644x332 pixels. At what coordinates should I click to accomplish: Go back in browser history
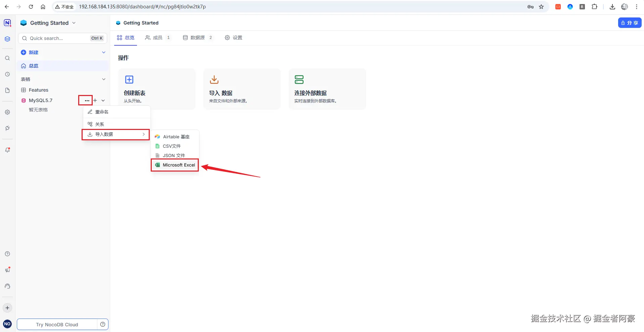(7, 7)
